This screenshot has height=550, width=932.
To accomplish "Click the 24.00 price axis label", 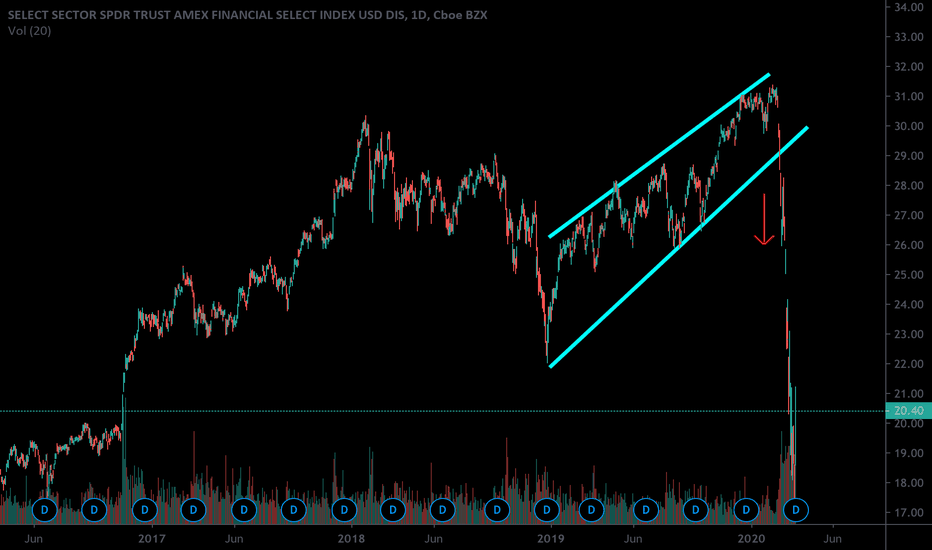I will (909, 304).
